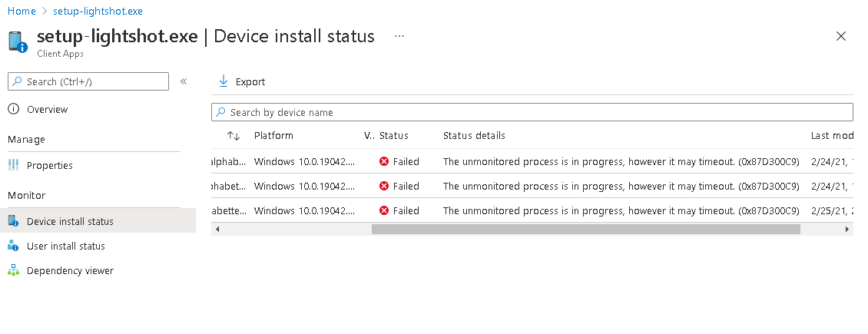The height and width of the screenshot is (334, 868).
Task: Open the Dependency viewer icon
Action: (13, 270)
